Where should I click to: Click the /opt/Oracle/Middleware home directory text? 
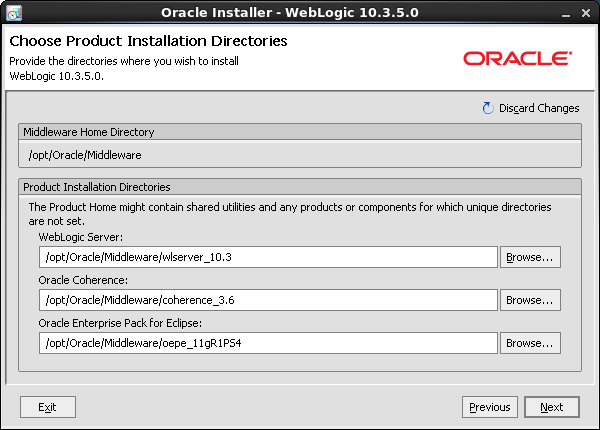tap(85, 155)
